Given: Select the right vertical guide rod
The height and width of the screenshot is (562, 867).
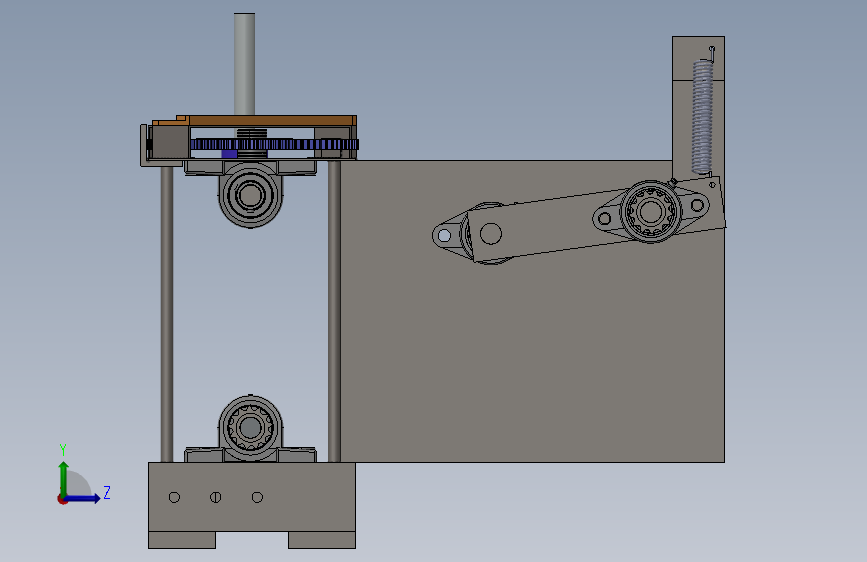Looking at the screenshot, I should pos(333,311).
